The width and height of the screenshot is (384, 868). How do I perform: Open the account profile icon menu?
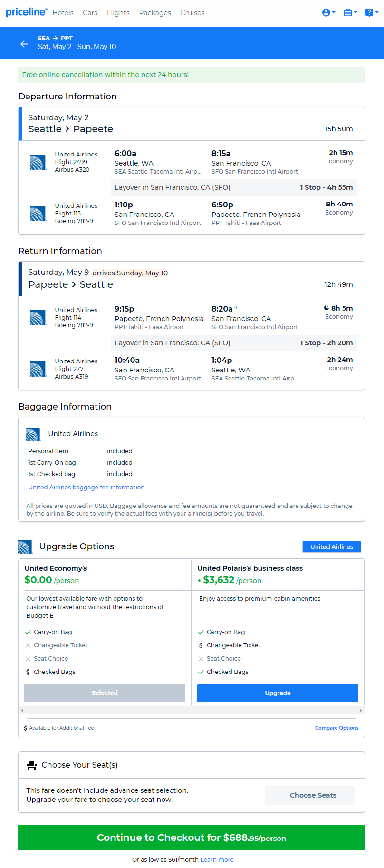(x=328, y=13)
